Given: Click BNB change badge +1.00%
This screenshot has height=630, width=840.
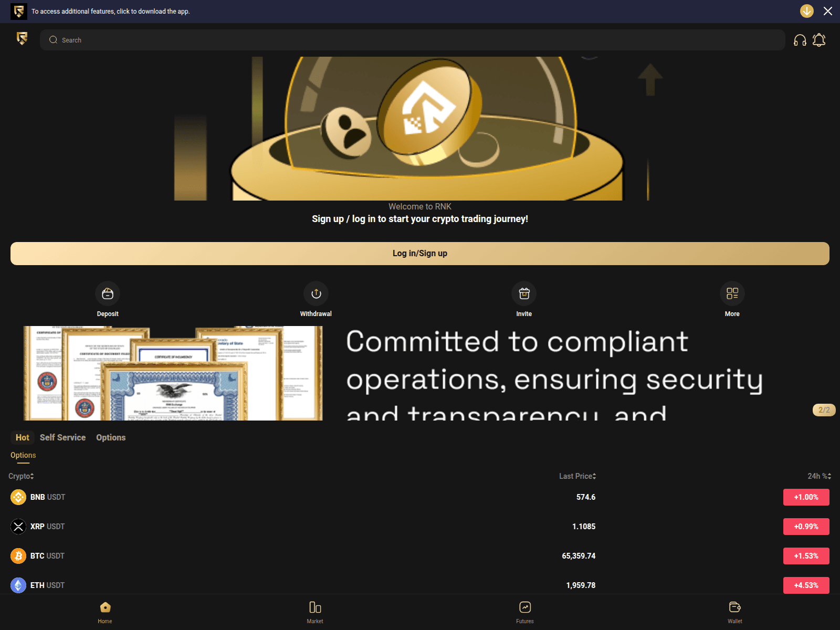Looking at the screenshot, I should 806,497.
